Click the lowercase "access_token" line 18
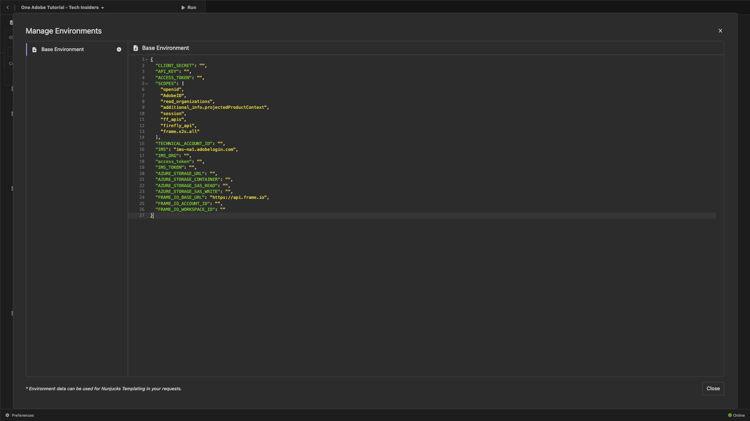 179,162
